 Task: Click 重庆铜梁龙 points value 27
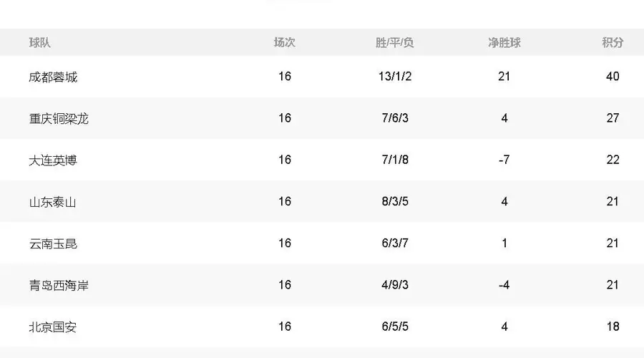(x=613, y=118)
